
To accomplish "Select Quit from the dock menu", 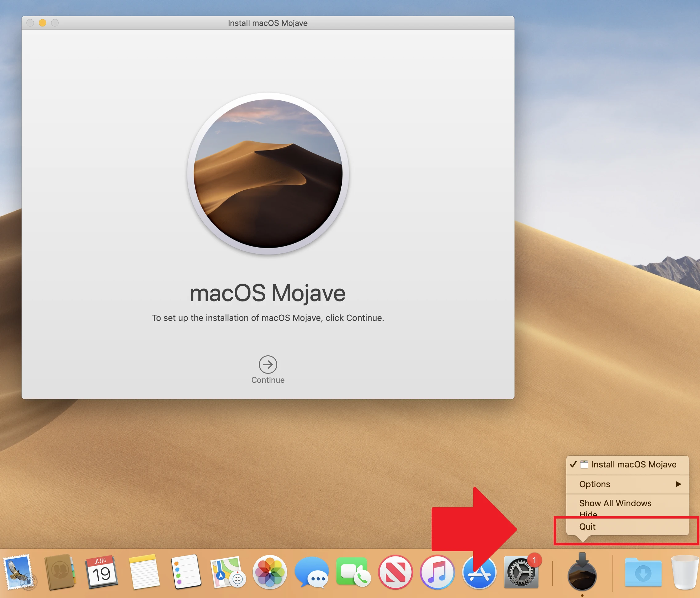I will (587, 527).
